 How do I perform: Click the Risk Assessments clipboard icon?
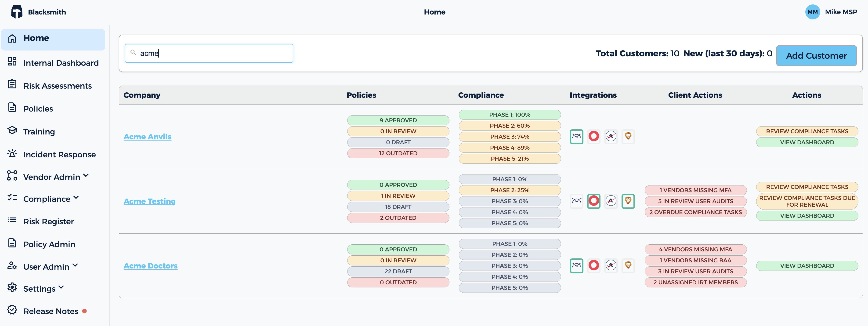12,85
